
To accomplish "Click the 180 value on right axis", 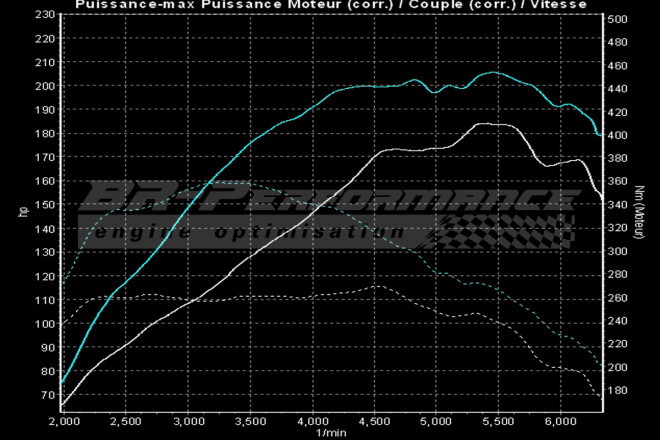I will 619,391.
